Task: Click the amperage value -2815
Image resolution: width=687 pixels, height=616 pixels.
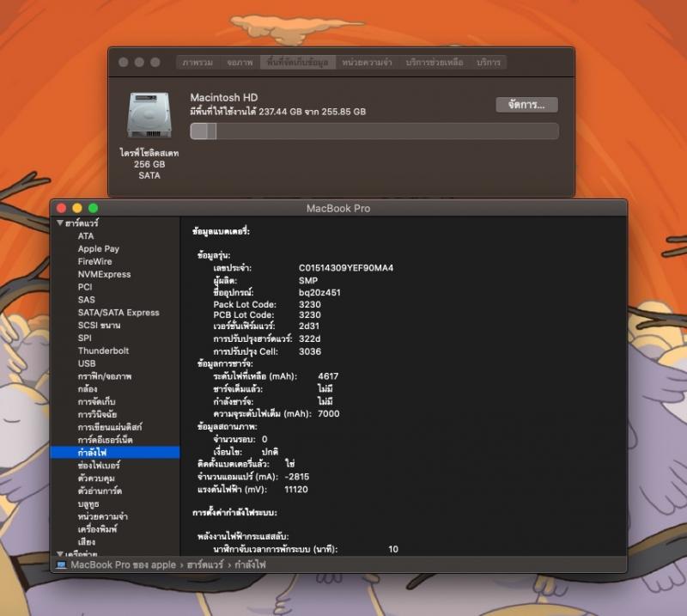Action: [296, 477]
